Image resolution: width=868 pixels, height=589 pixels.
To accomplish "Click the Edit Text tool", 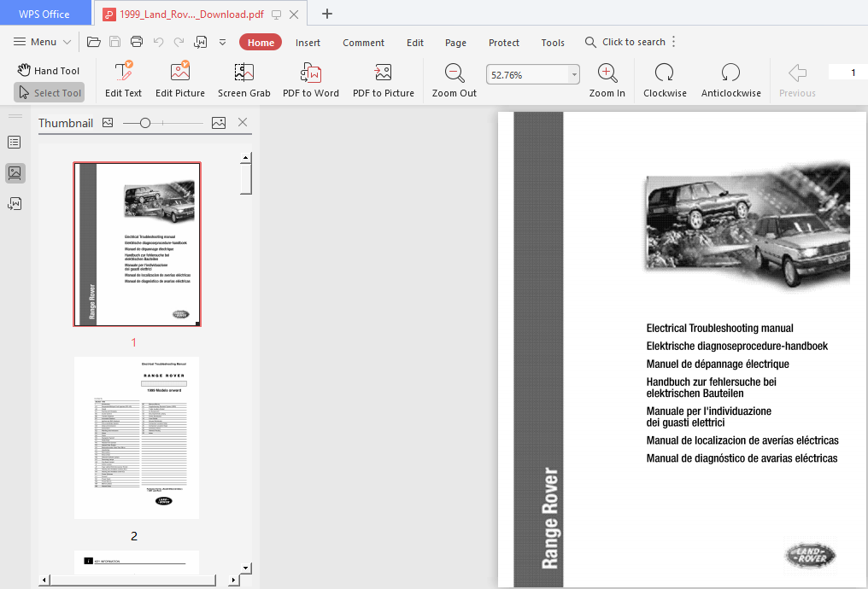I will 123,80.
